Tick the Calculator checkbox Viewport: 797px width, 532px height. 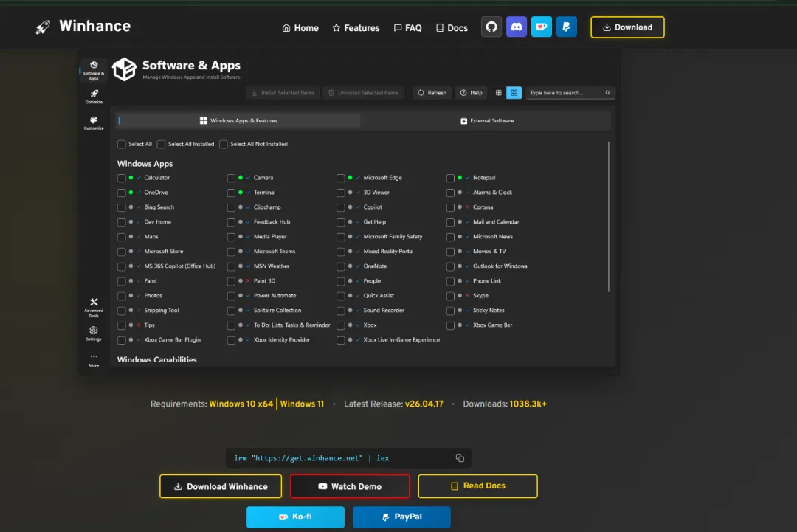(122, 178)
